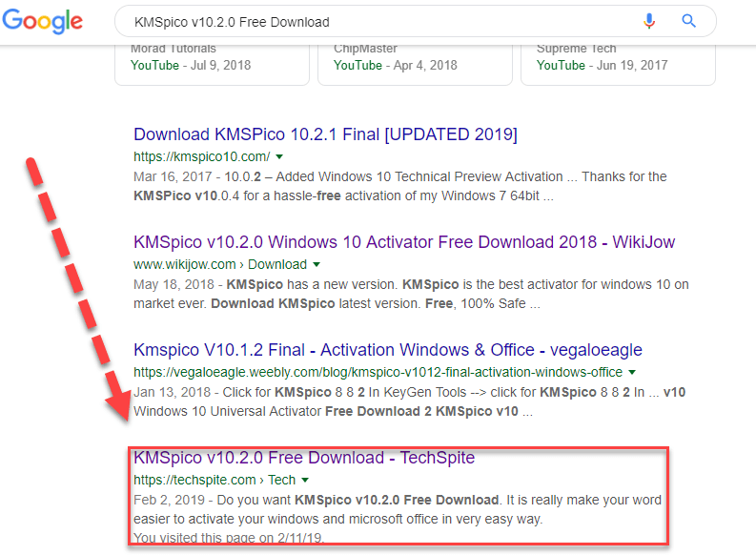This screenshot has height=555, width=756.
Task: Click the kmspico10.com URL
Action: tap(201, 156)
